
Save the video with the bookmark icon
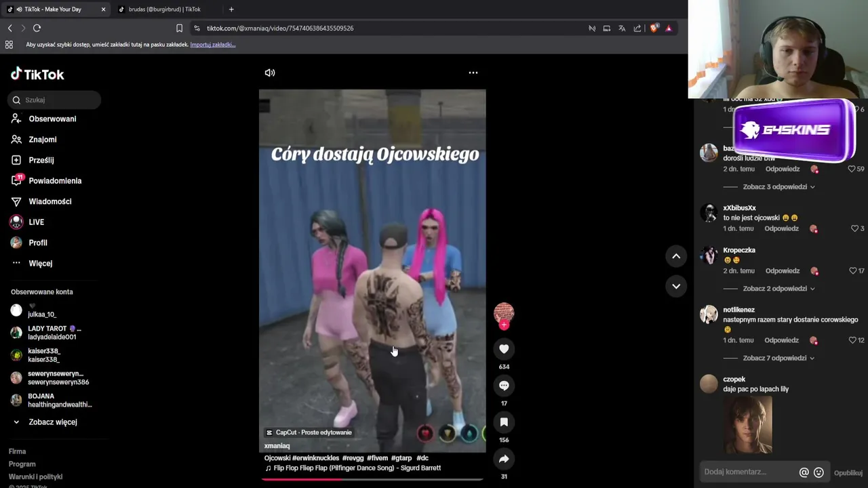point(504,422)
